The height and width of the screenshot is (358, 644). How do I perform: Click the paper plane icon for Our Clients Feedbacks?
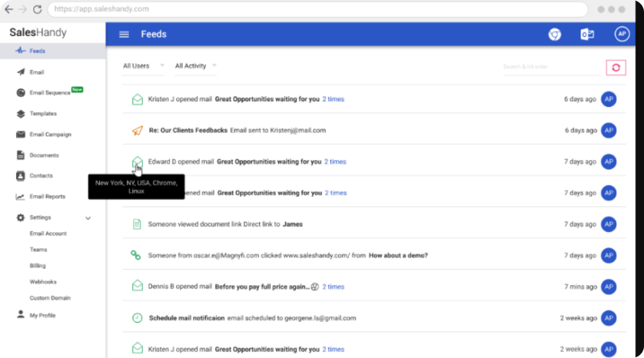tap(137, 131)
